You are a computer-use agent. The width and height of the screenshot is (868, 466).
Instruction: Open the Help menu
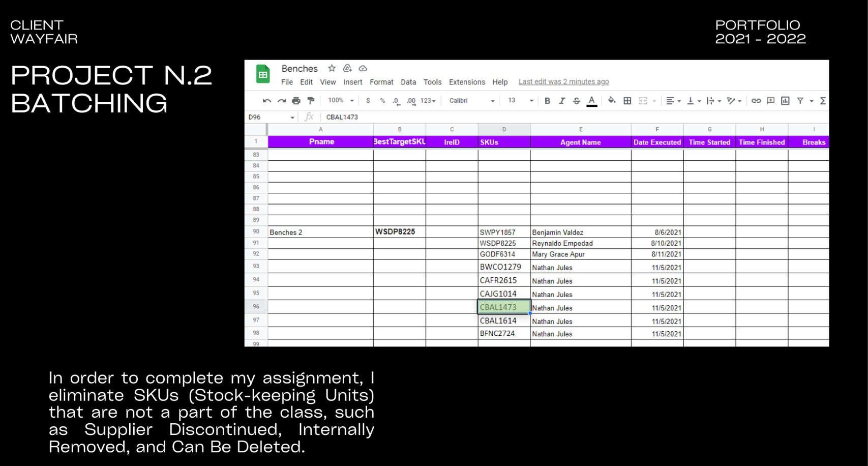(x=500, y=82)
